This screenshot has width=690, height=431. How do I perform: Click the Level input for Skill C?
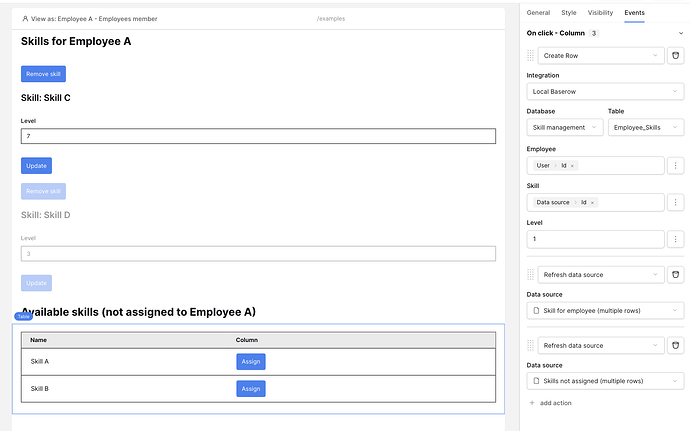pyautogui.click(x=258, y=136)
